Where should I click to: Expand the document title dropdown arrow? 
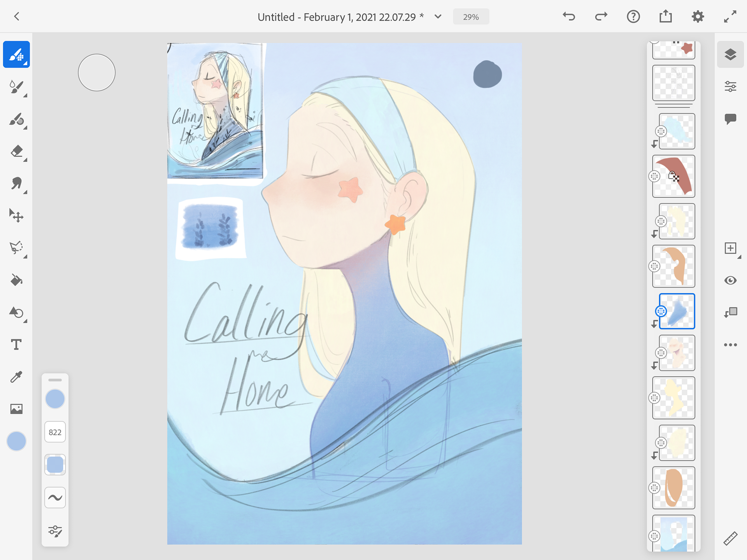coord(438,17)
